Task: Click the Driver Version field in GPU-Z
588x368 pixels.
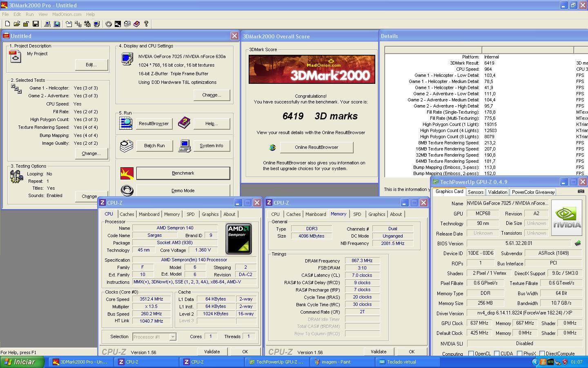Action: point(524,313)
